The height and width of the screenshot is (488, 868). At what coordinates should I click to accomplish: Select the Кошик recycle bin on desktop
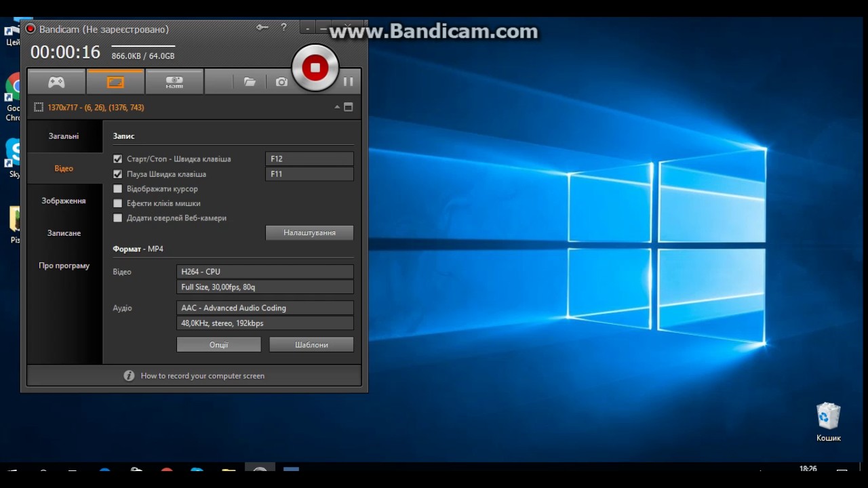(828, 422)
